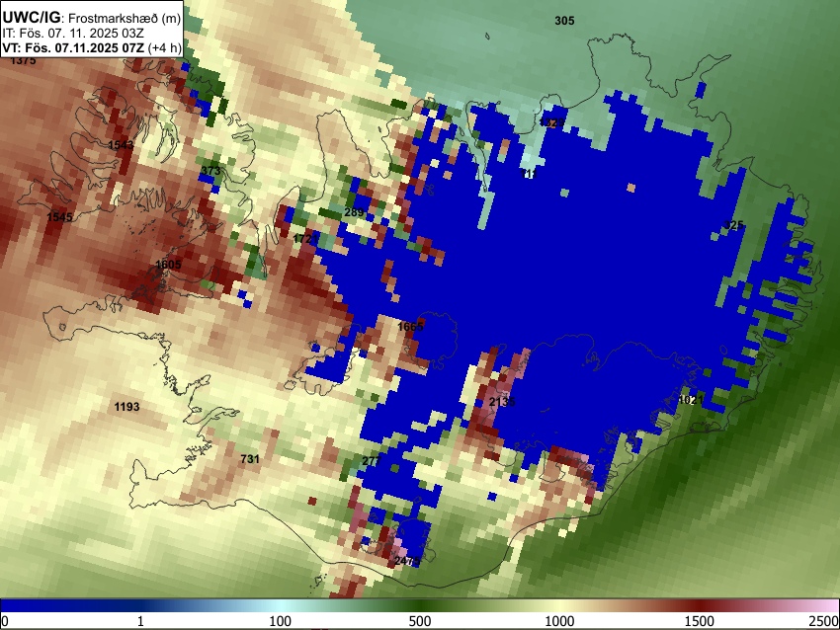
Task: Click the 305 value north of the coast
Action: point(564,21)
